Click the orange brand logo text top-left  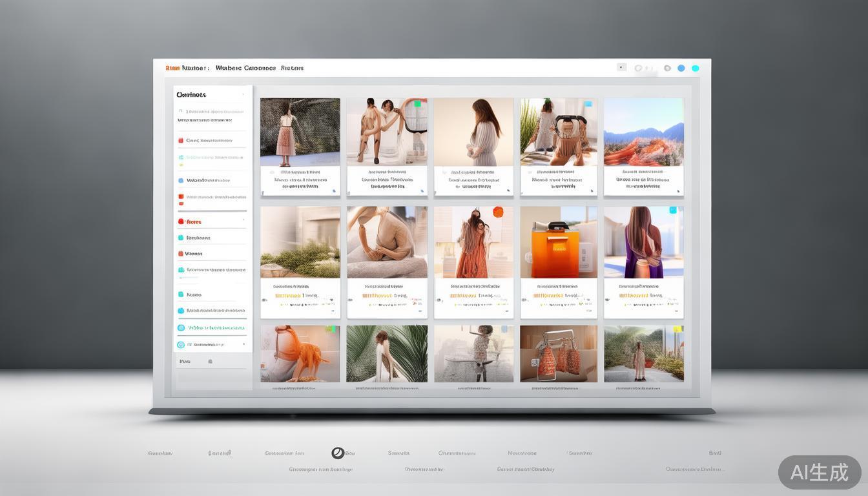tap(172, 68)
